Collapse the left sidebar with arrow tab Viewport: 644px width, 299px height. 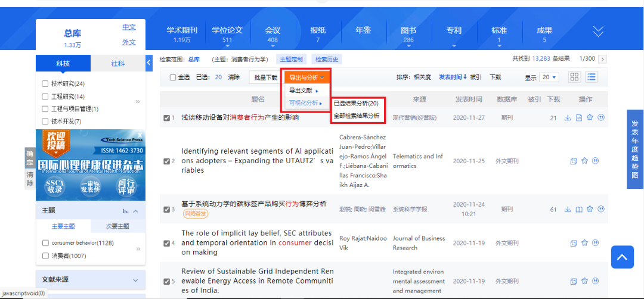pos(148,63)
